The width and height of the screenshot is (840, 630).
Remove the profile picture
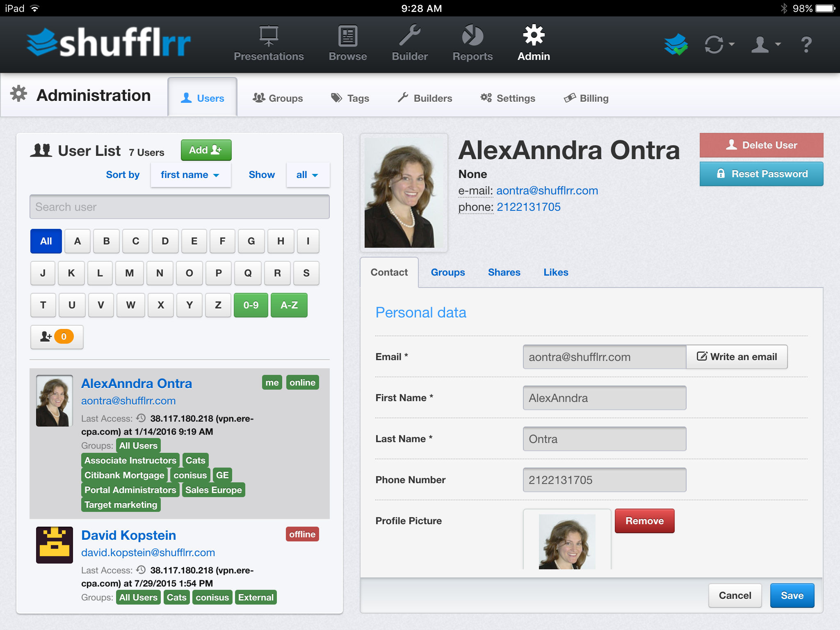pos(644,521)
